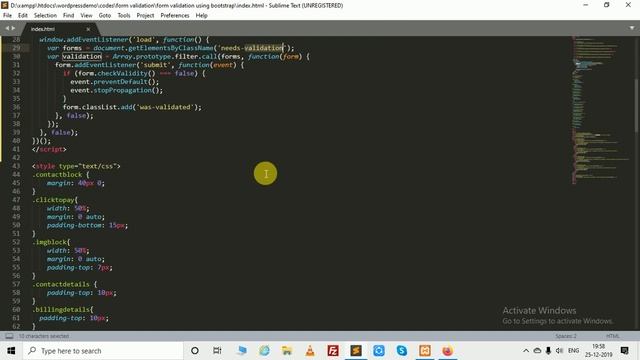640x360 pixels.
Task: Launch FileZilla from the taskbar
Action: tap(333, 351)
